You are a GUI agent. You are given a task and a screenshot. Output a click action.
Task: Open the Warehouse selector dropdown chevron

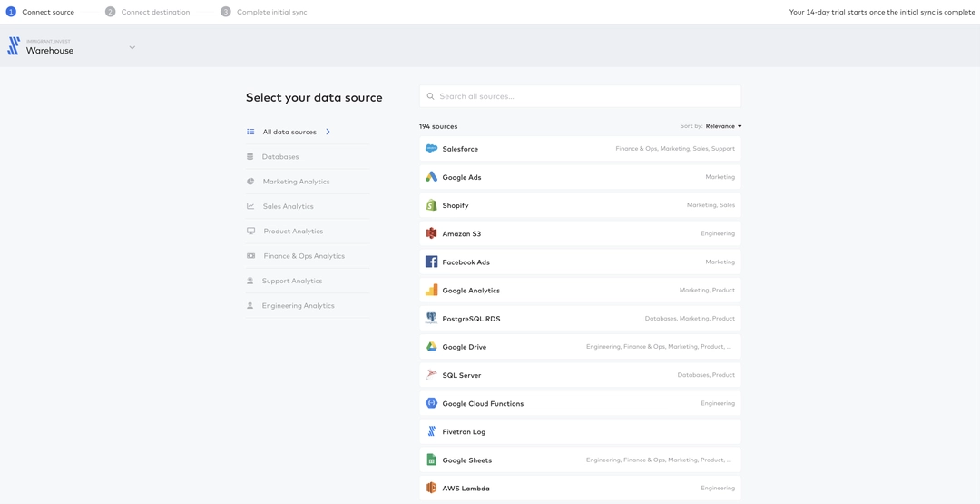[132, 47]
